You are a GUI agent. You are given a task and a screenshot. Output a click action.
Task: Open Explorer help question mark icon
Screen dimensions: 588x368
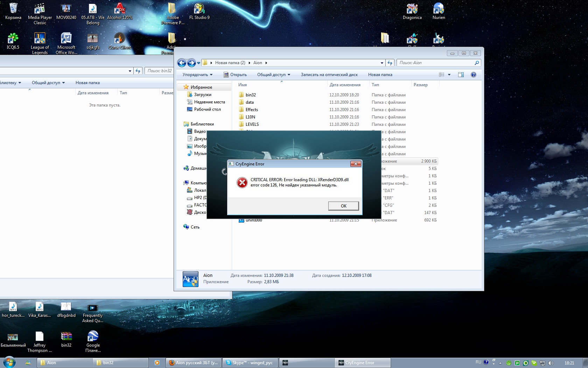(x=474, y=75)
